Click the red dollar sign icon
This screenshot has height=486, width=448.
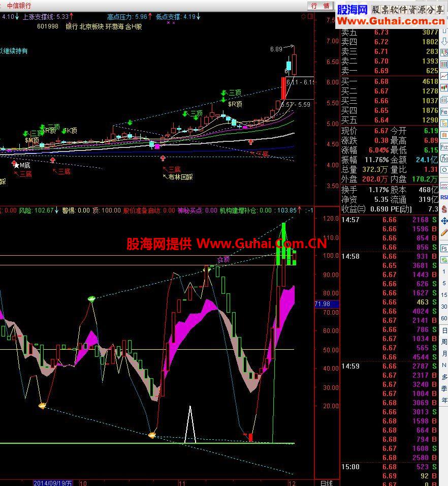click(444, 209)
